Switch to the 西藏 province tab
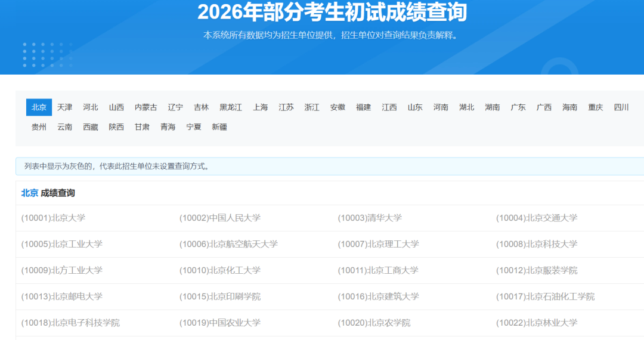Screen dimensions: 644x340 tap(90, 127)
